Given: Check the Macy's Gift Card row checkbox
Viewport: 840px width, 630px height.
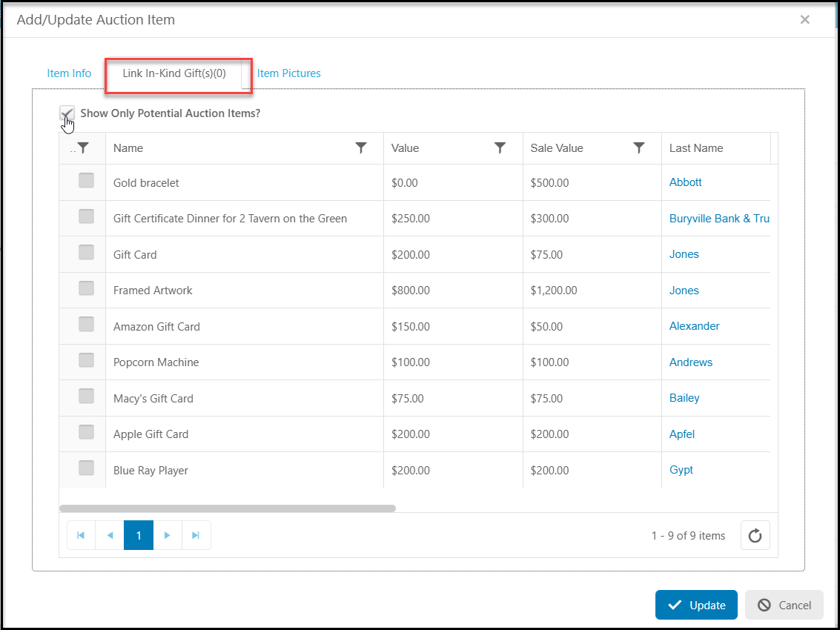Looking at the screenshot, I should click(86, 396).
